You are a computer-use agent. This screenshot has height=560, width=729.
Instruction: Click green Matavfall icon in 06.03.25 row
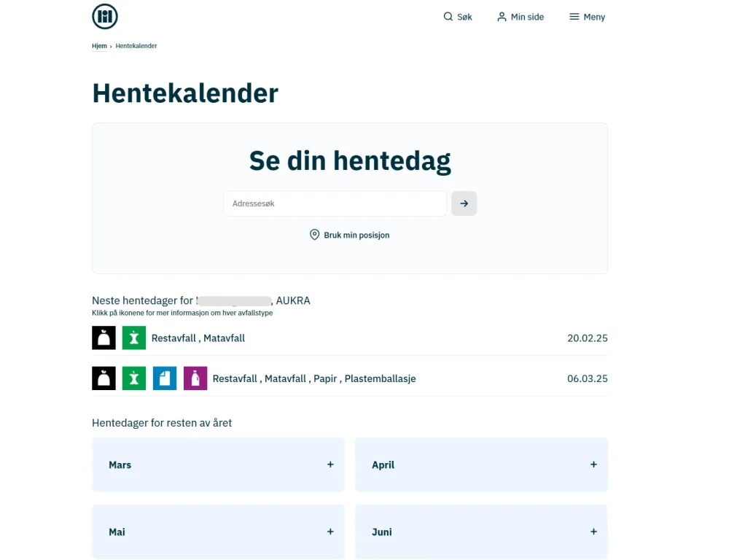[134, 378]
